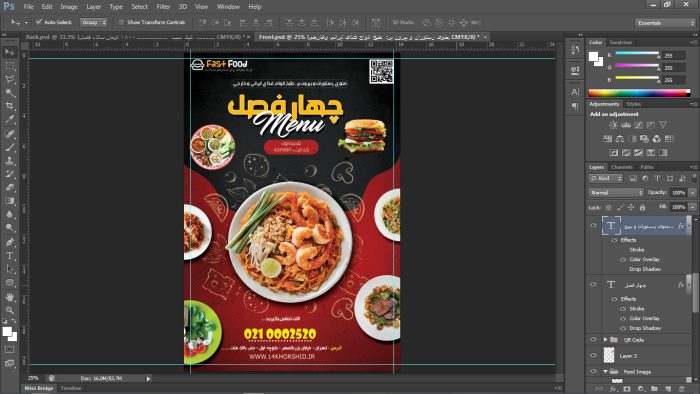Toggle Quick Mask mode

pos(9,349)
